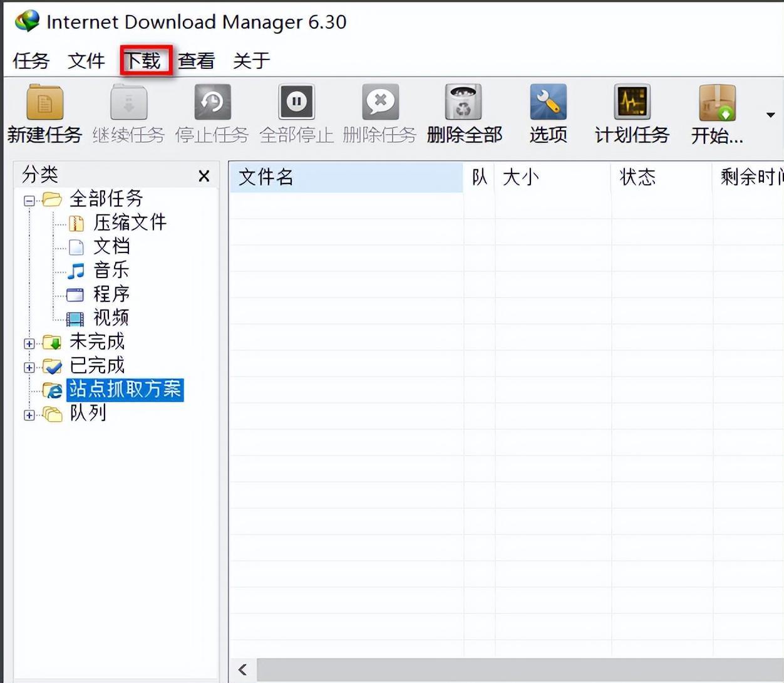The width and height of the screenshot is (784, 683).
Task: Click the 继续任务 resume icon
Action: pos(128,102)
